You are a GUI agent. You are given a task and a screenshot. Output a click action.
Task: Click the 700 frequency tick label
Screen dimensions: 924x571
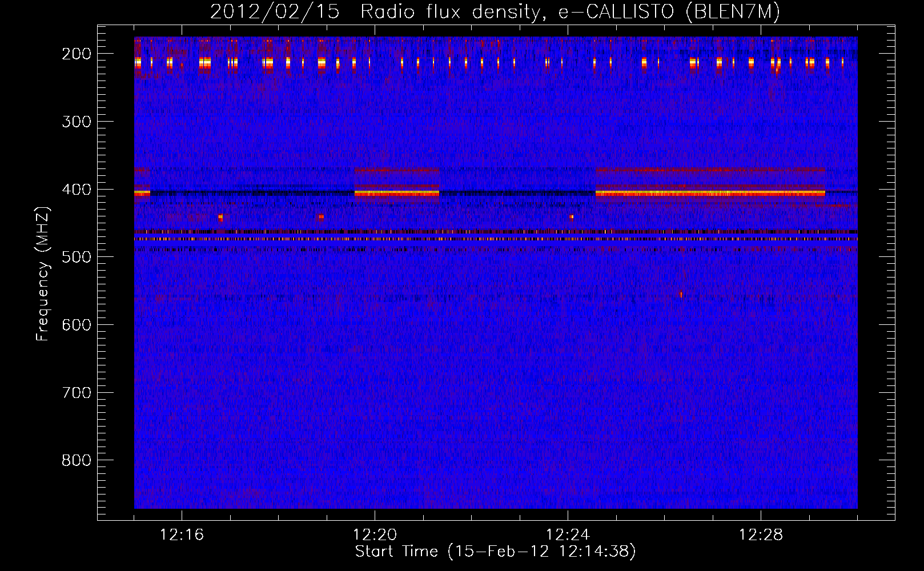pos(77,393)
